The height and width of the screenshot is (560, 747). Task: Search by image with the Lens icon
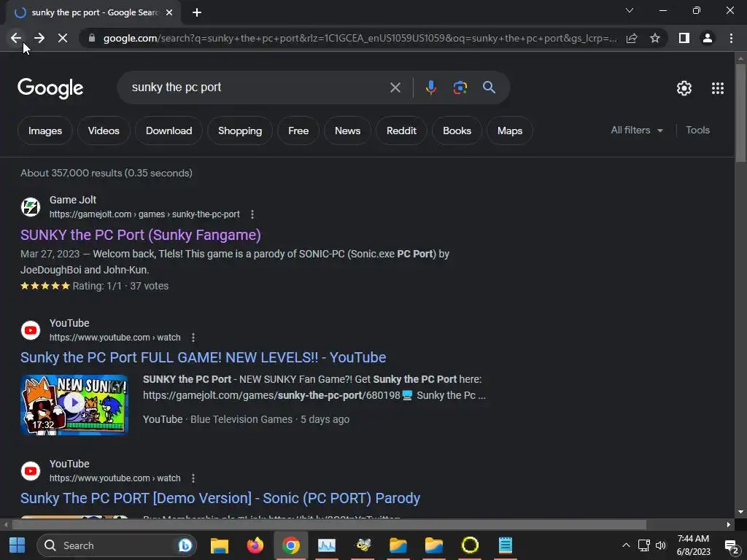(460, 87)
